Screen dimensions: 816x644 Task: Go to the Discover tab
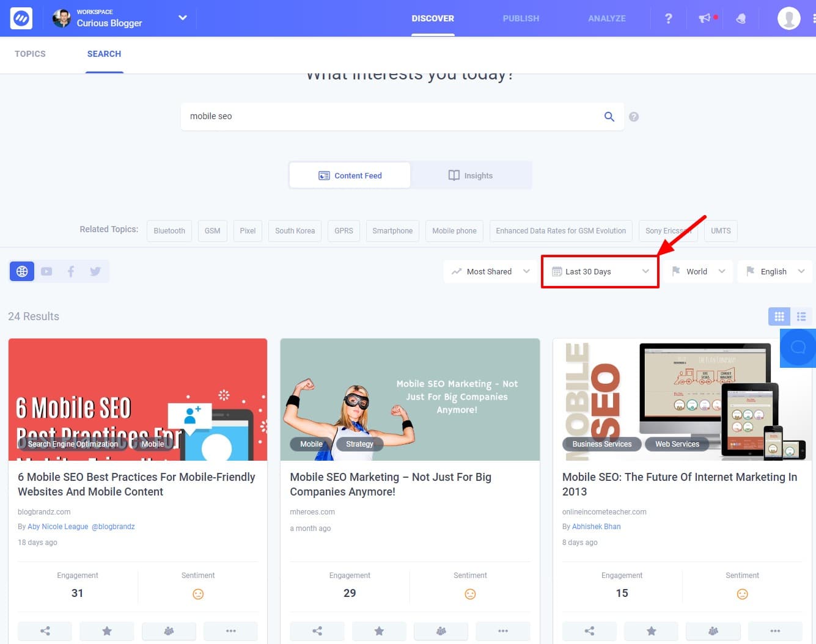tap(433, 18)
